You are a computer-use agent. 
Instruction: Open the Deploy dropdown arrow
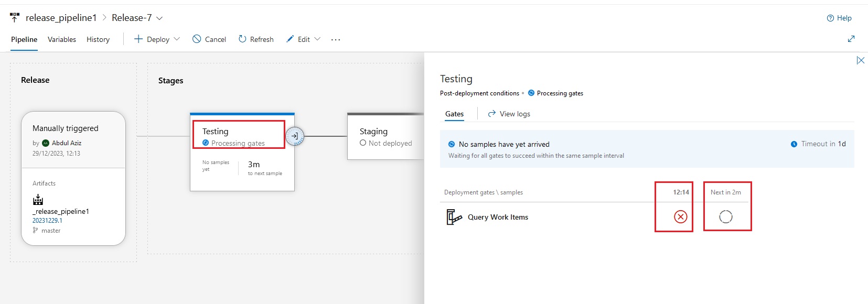(x=177, y=39)
